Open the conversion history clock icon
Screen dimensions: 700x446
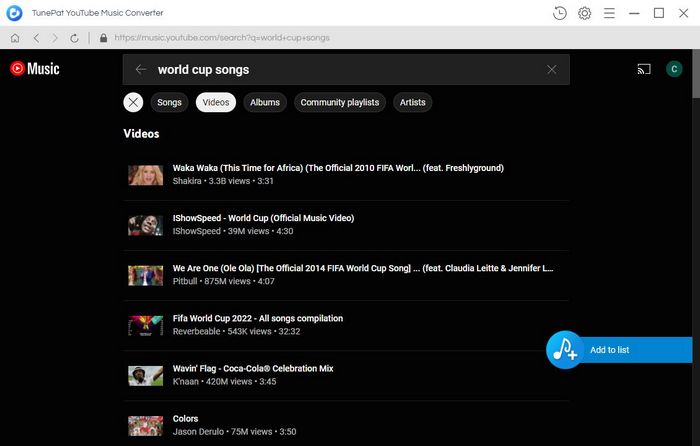pyautogui.click(x=559, y=13)
